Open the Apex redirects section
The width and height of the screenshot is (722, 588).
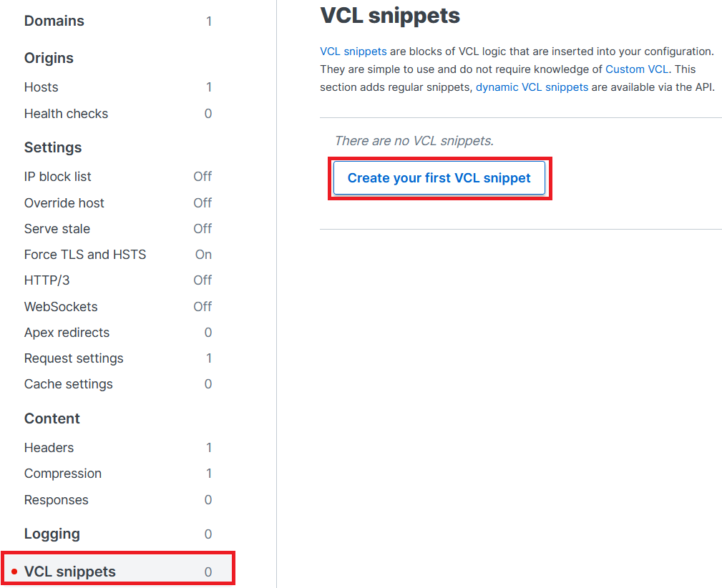[x=67, y=332]
